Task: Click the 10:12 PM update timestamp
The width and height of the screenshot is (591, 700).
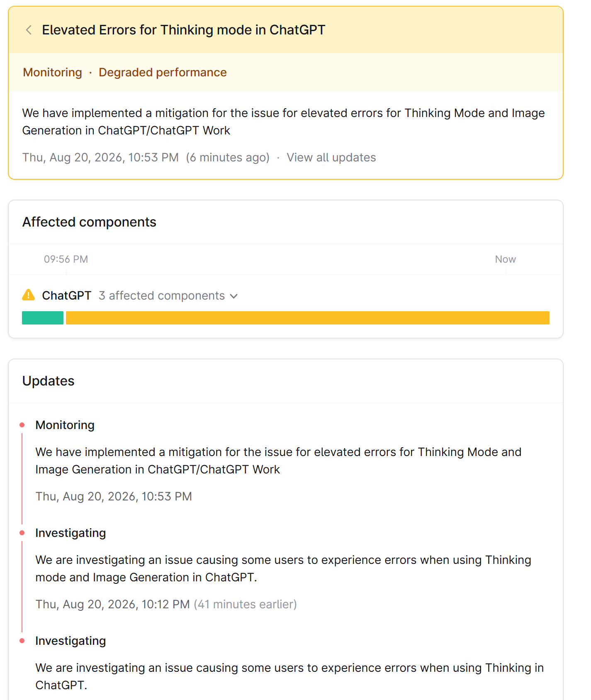Action: click(113, 604)
